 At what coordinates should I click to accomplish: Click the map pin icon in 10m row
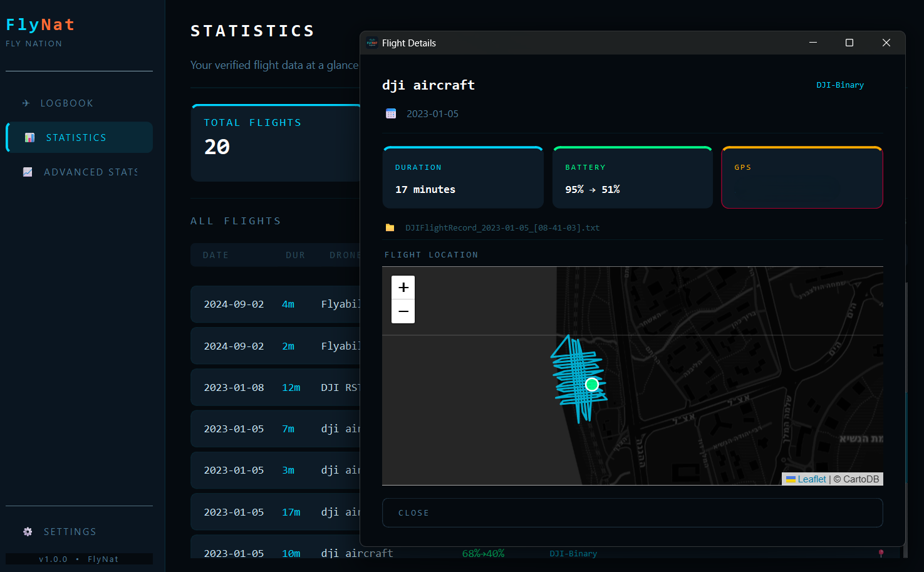[x=881, y=553]
